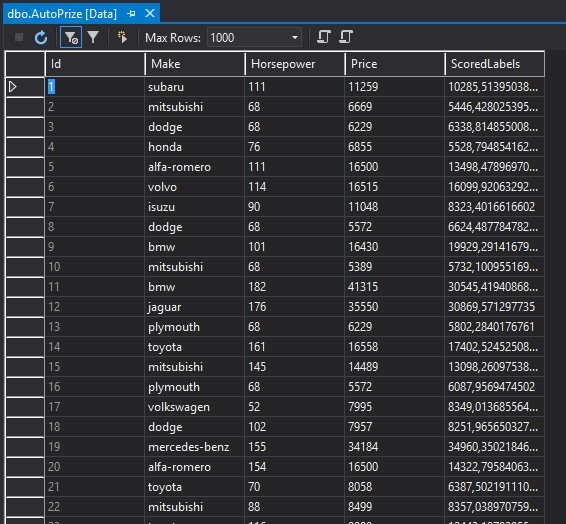566x524 pixels.
Task: Open the Max Rows dropdown arrow
Action: click(295, 37)
